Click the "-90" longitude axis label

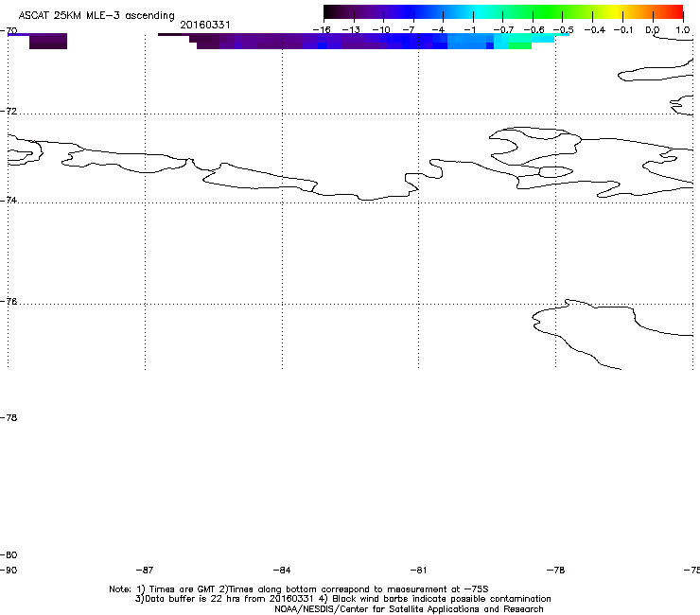pos(9,570)
